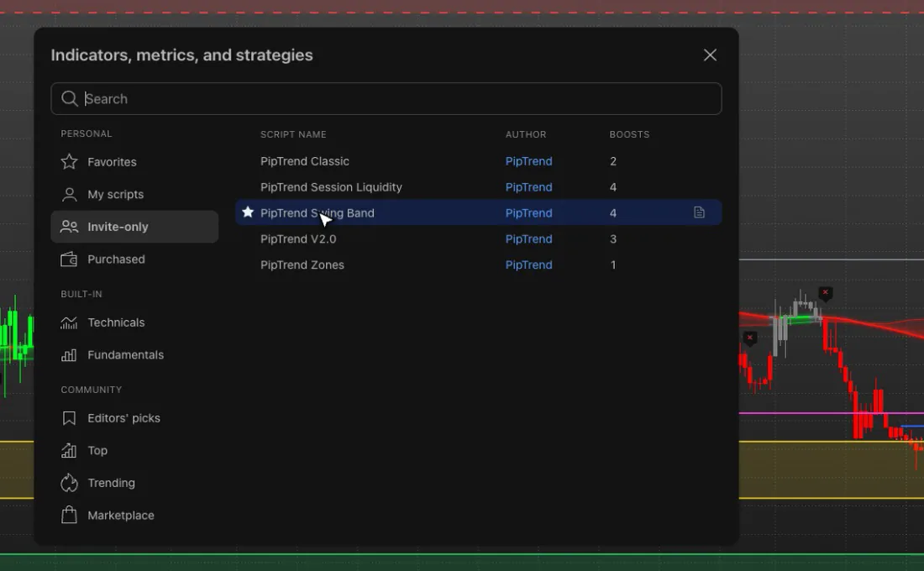
Task: Browse Trending community scripts
Action: (134, 483)
